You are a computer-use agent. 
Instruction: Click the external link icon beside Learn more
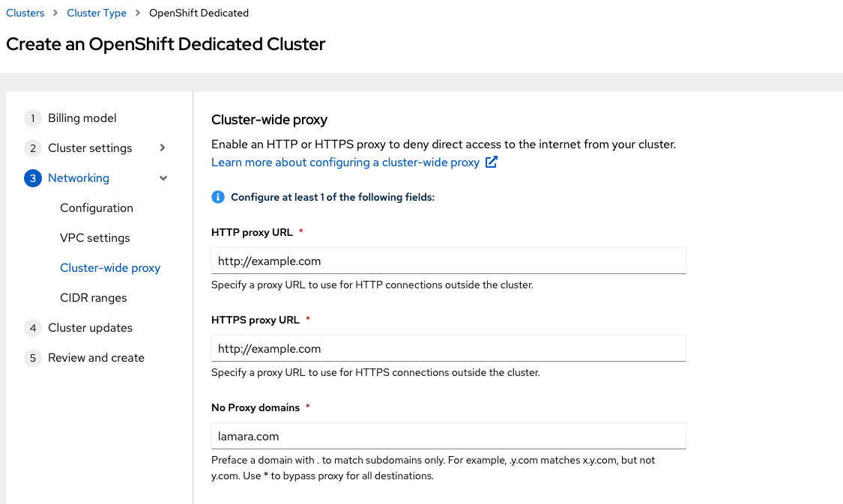pyautogui.click(x=492, y=163)
